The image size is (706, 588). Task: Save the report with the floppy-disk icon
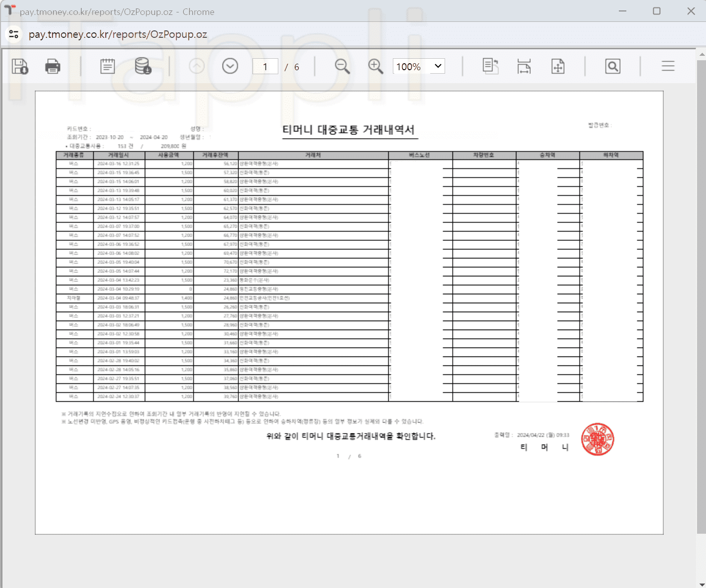(x=20, y=66)
